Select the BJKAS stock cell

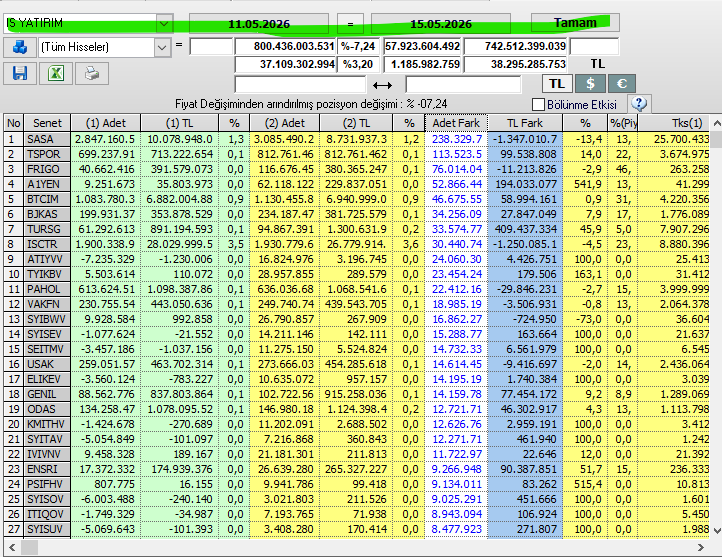pyautogui.click(x=47, y=214)
